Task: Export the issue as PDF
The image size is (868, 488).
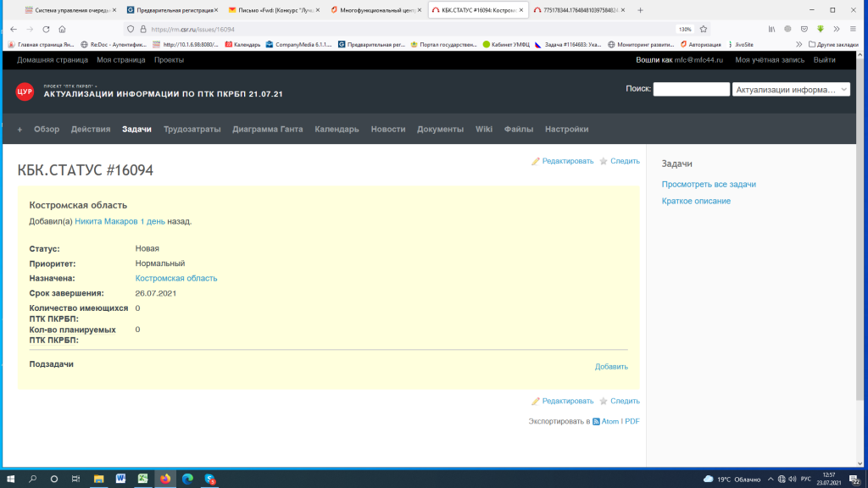Action: [x=632, y=421]
